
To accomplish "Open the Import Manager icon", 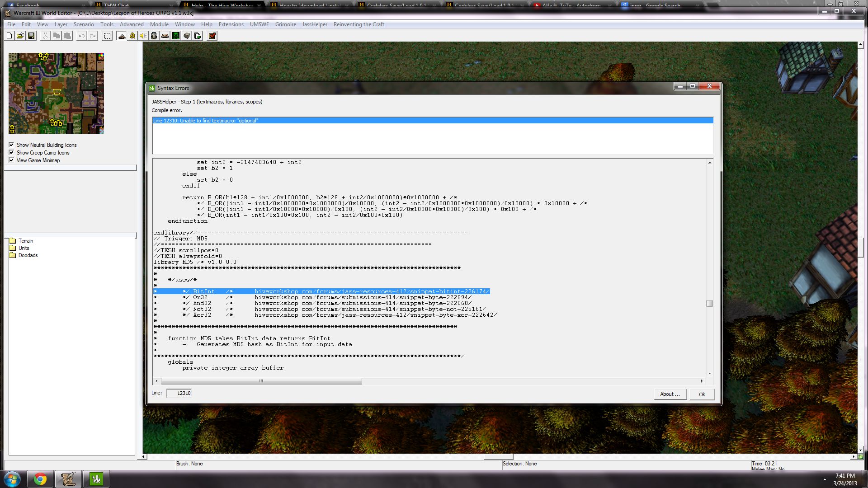I will (x=198, y=36).
